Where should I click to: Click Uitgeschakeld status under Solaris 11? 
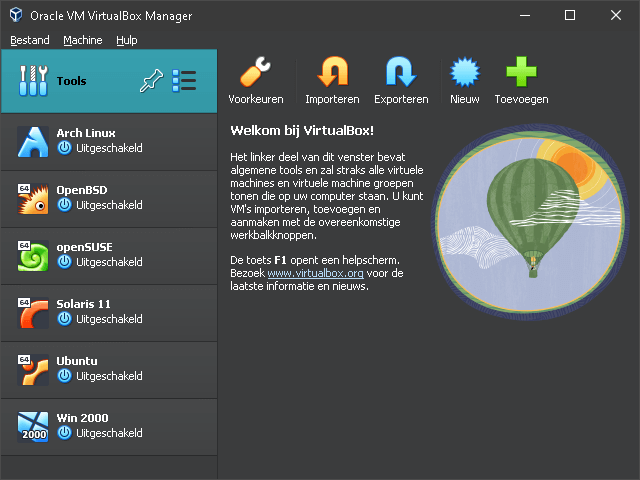pos(109,319)
